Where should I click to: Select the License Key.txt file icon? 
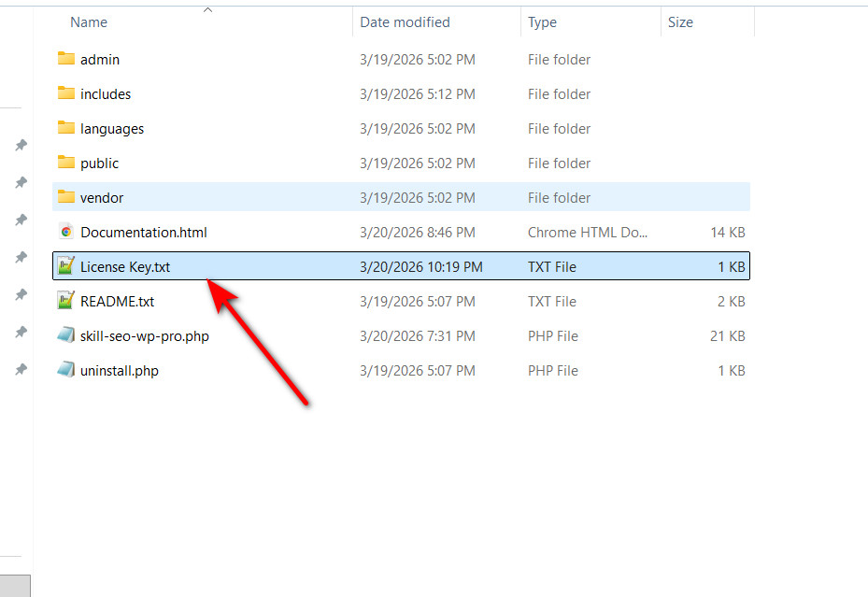65,266
